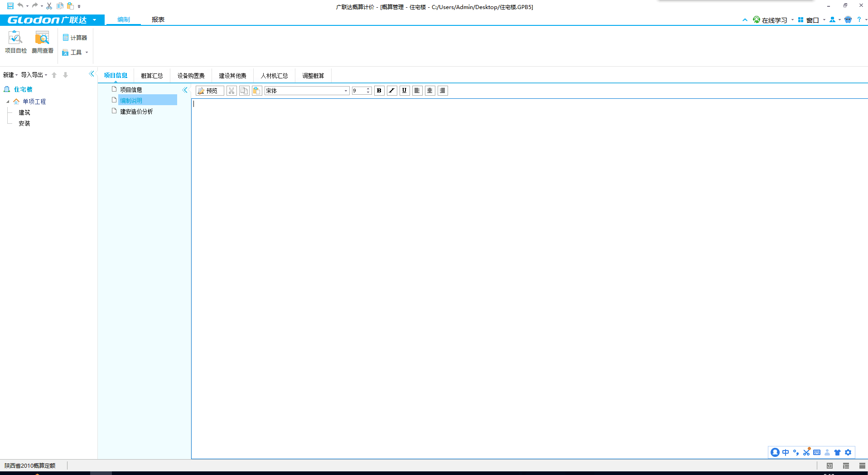The image size is (868, 475).
Task: Select 安装 in the project tree
Action: (24, 123)
